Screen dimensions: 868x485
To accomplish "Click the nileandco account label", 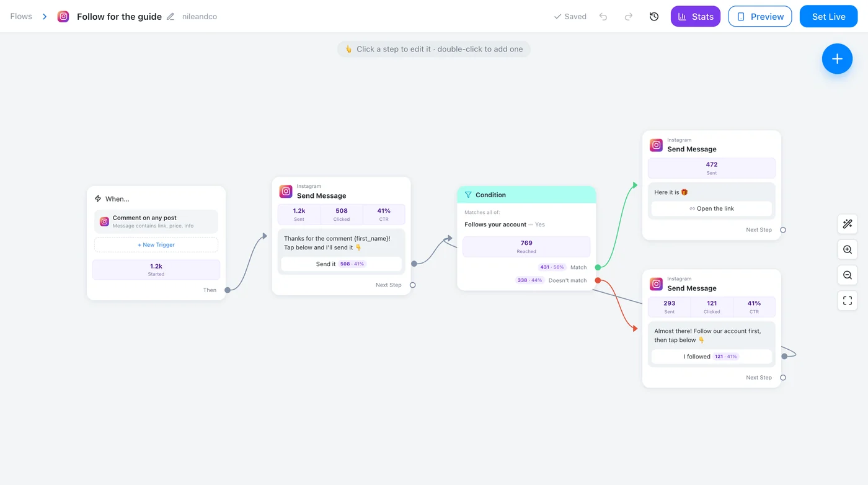I will [x=200, y=17].
